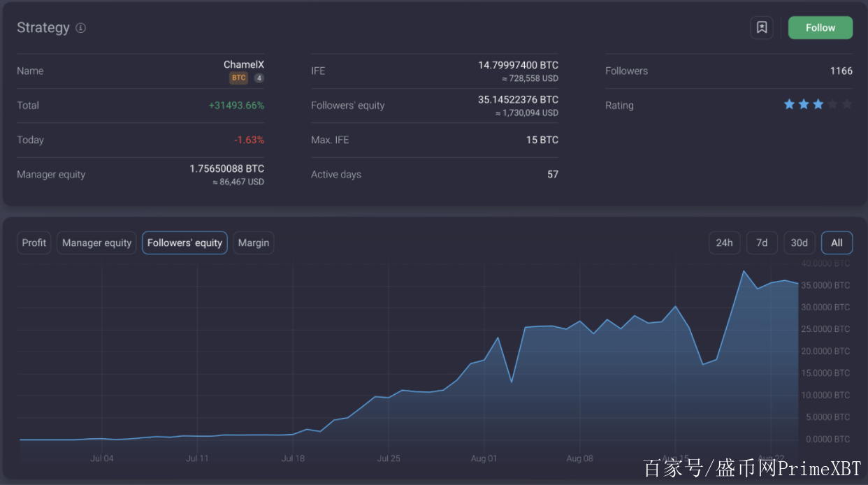The width and height of the screenshot is (868, 485).
Task: Switch chart to the Profit tab
Action: 34,243
